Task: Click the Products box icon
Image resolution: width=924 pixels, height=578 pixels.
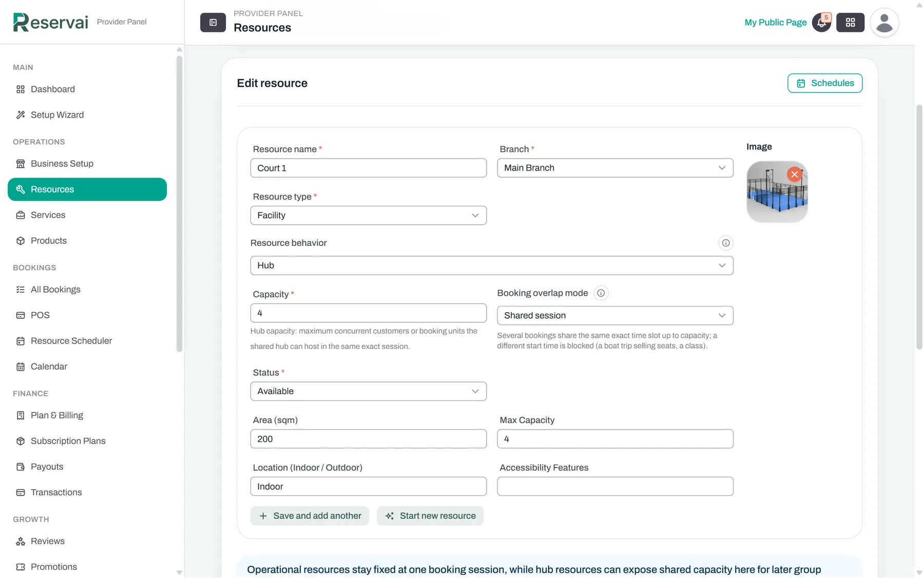Action: pyautogui.click(x=21, y=241)
